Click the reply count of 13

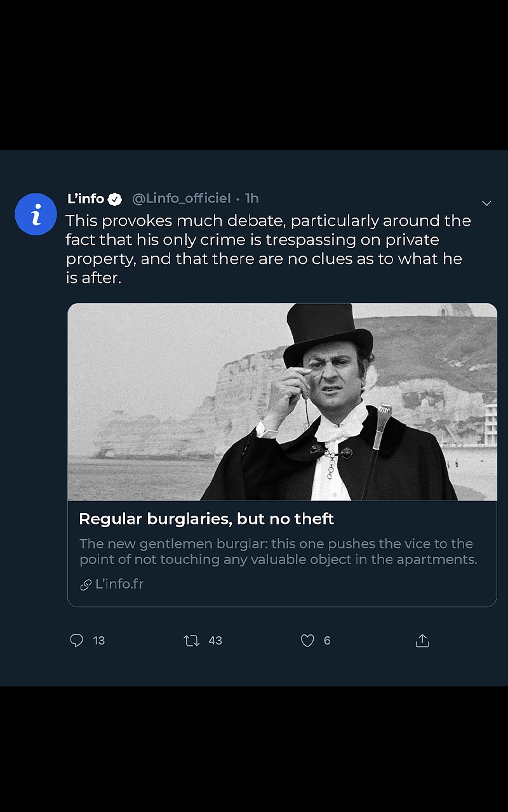click(99, 641)
